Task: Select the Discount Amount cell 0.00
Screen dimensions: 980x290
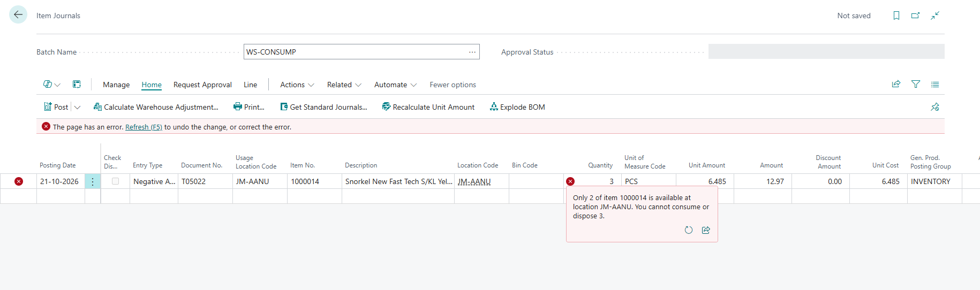Action: [x=820, y=181]
